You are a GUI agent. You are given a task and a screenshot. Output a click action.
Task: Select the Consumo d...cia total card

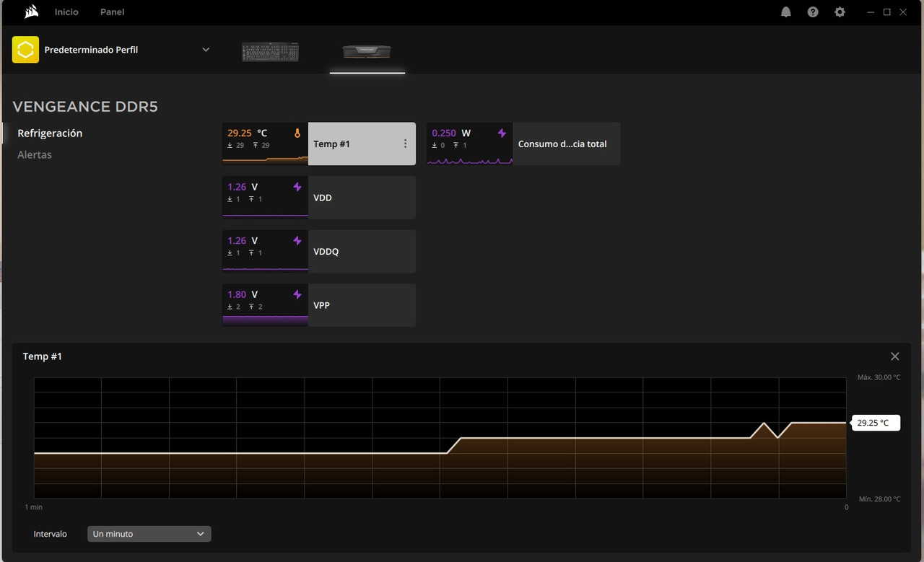coord(523,144)
